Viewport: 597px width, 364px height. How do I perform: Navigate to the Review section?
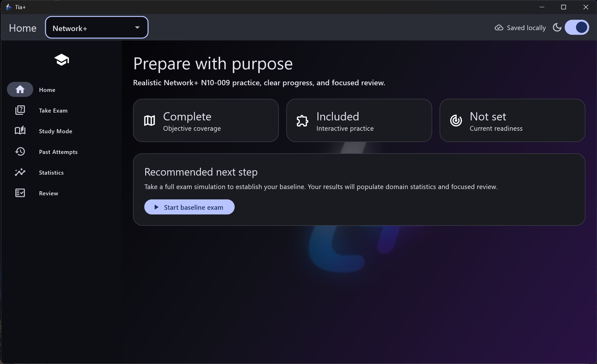coord(61,193)
